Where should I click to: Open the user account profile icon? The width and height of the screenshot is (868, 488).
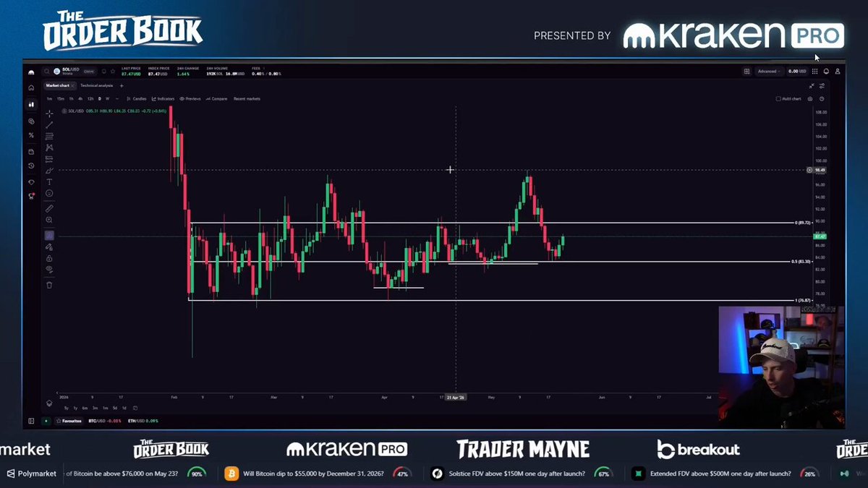point(838,72)
